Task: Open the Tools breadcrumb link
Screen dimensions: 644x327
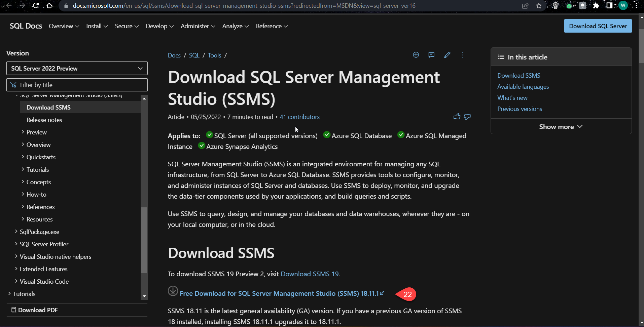Action: point(214,55)
